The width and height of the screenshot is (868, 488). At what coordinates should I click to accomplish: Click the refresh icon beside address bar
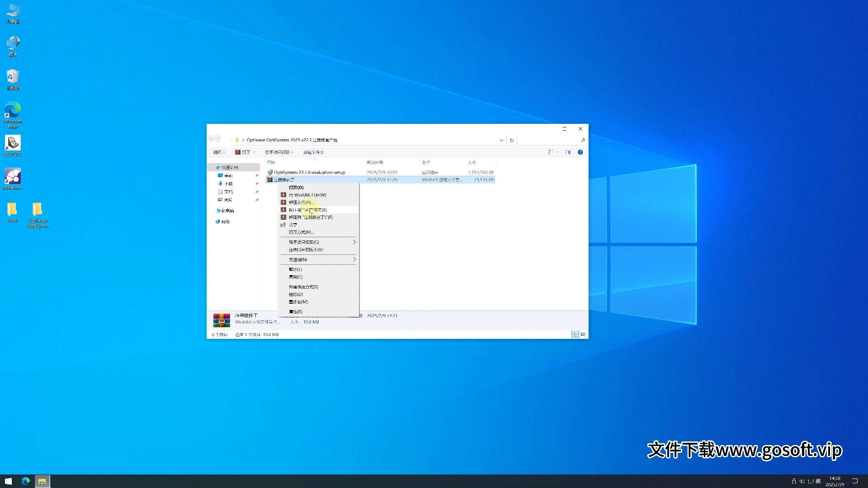[512, 140]
